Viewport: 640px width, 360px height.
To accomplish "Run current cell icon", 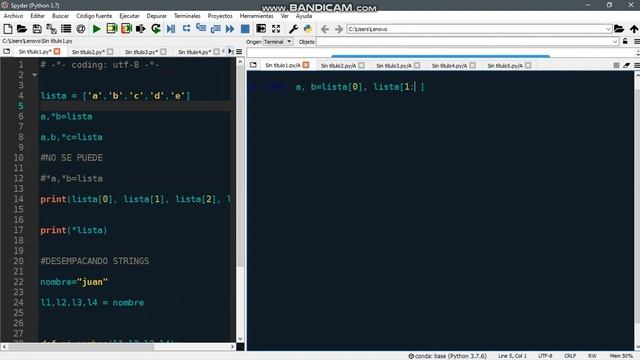I will click(111, 29).
